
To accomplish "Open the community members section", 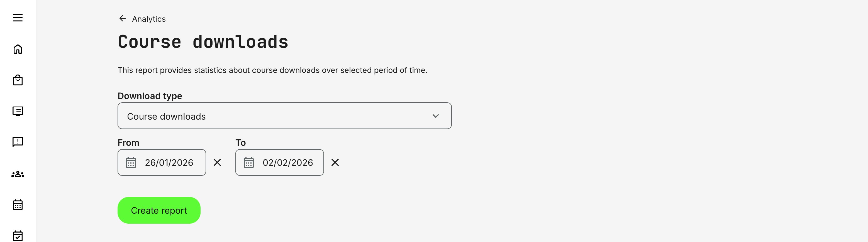I will (18, 173).
